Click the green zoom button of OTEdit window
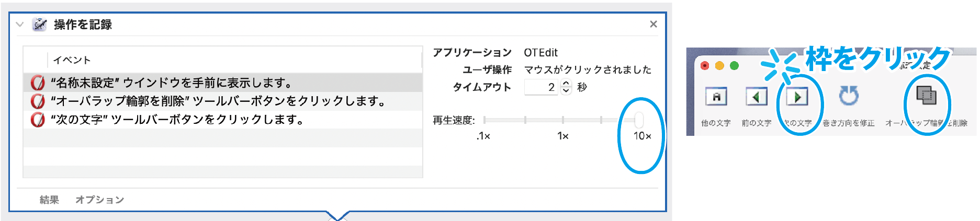 [734, 65]
